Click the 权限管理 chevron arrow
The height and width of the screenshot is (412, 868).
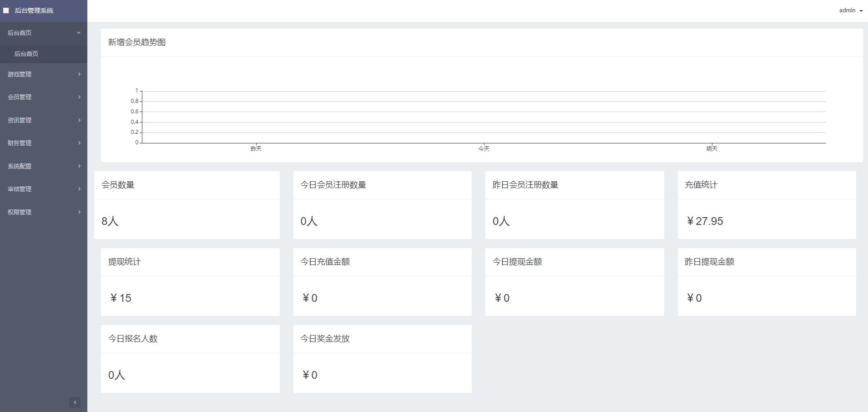(79, 212)
